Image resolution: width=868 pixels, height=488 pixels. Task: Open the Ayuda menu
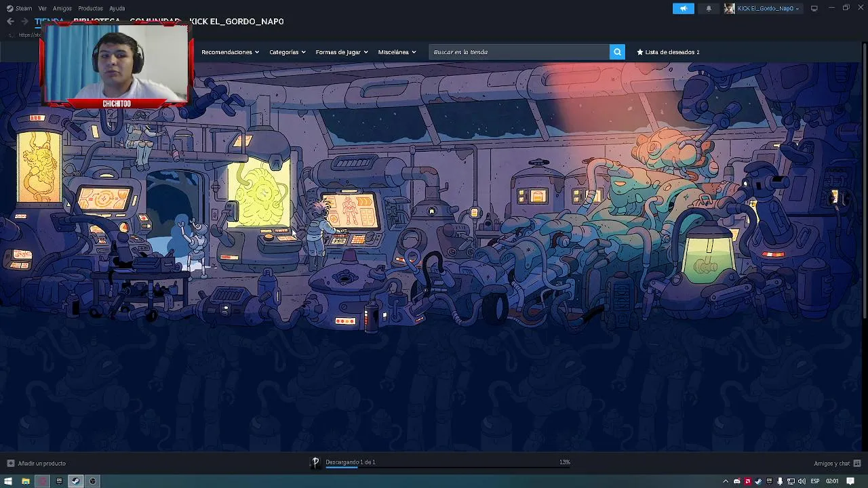click(117, 8)
